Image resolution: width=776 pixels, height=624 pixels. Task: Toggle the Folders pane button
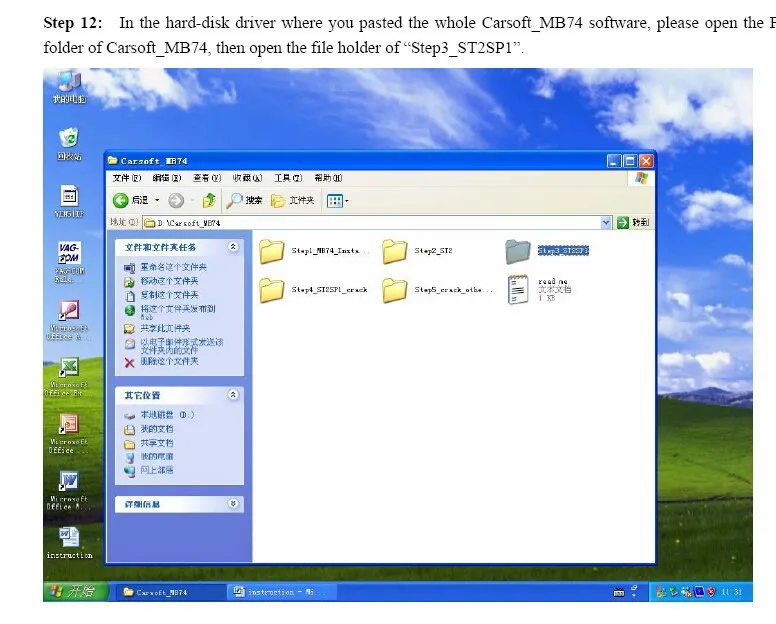[292, 200]
